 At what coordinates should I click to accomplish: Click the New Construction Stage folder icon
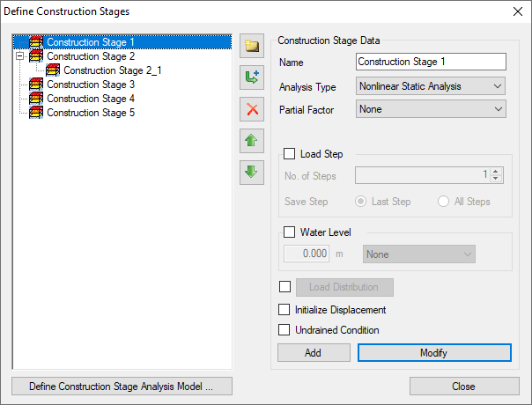[251, 46]
